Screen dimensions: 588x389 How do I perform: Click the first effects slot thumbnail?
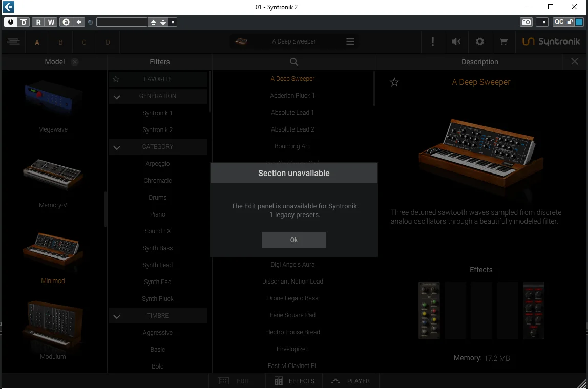point(429,311)
